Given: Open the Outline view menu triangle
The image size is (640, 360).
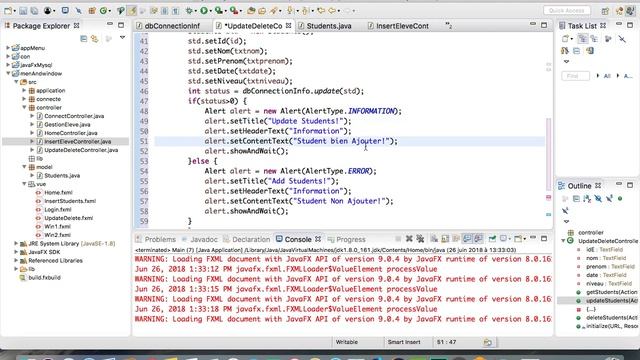Looking at the screenshot, I should pos(567,222).
